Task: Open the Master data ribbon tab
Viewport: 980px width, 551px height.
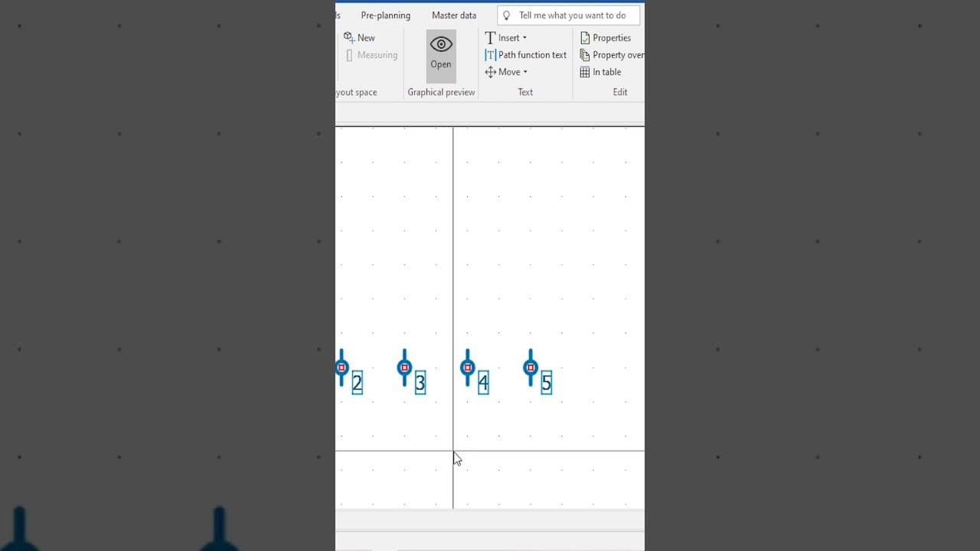Action: coord(453,15)
